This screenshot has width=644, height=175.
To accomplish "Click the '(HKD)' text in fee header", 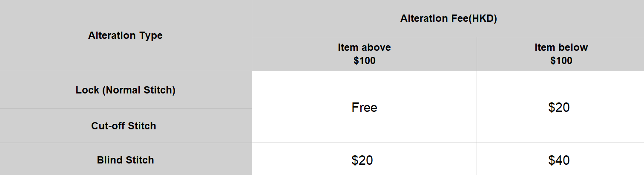I will [483, 19].
